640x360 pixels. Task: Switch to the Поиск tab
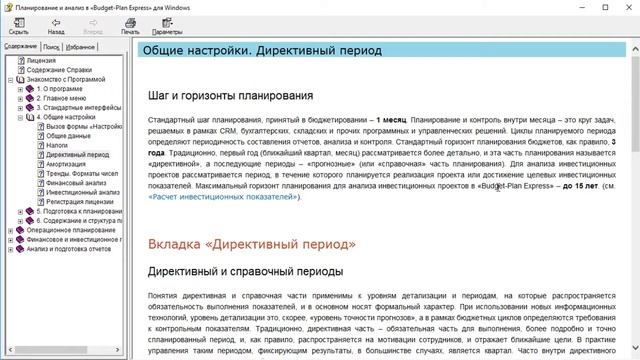51,47
